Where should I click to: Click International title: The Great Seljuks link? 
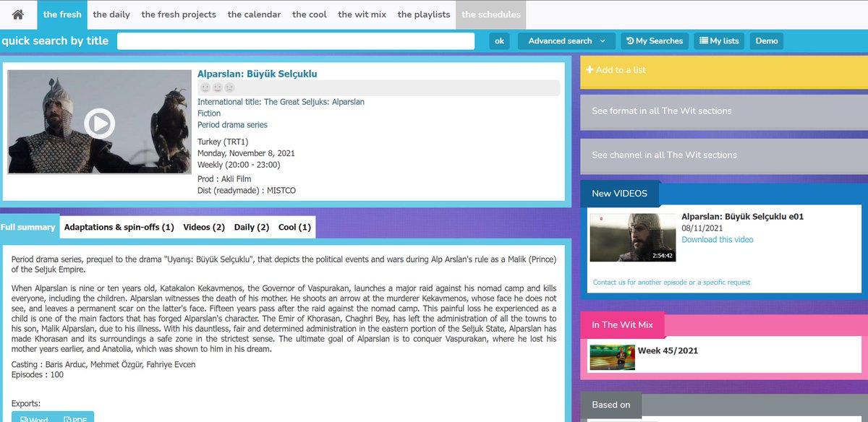tap(281, 102)
